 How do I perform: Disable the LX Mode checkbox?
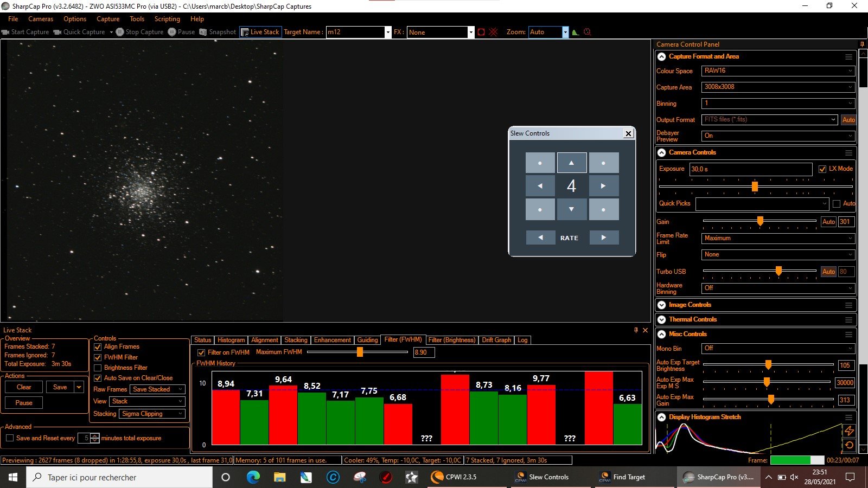point(822,169)
